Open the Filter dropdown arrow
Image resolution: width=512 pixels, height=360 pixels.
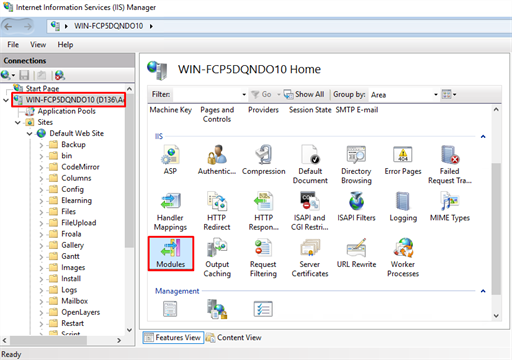pos(244,95)
